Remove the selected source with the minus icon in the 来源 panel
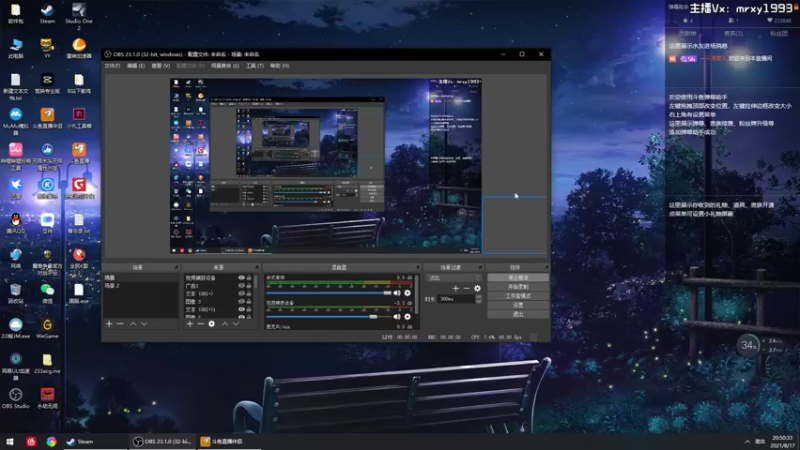800x450 pixels. 201,324
